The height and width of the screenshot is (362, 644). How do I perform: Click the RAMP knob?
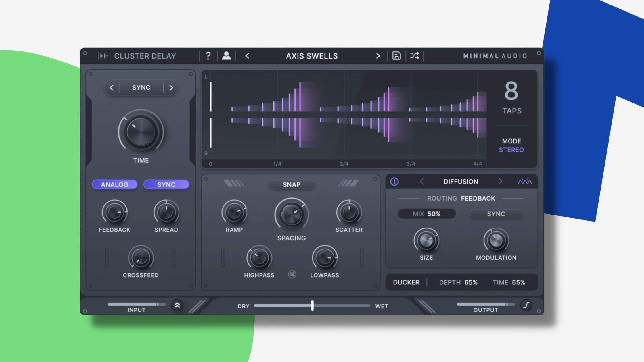(x=234, y=212)
